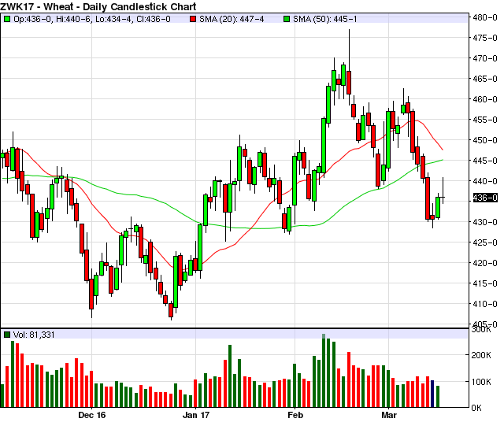Click the 440-0 price axis label
The width and height of the screenshot is (504, 422).
(485, 181)
